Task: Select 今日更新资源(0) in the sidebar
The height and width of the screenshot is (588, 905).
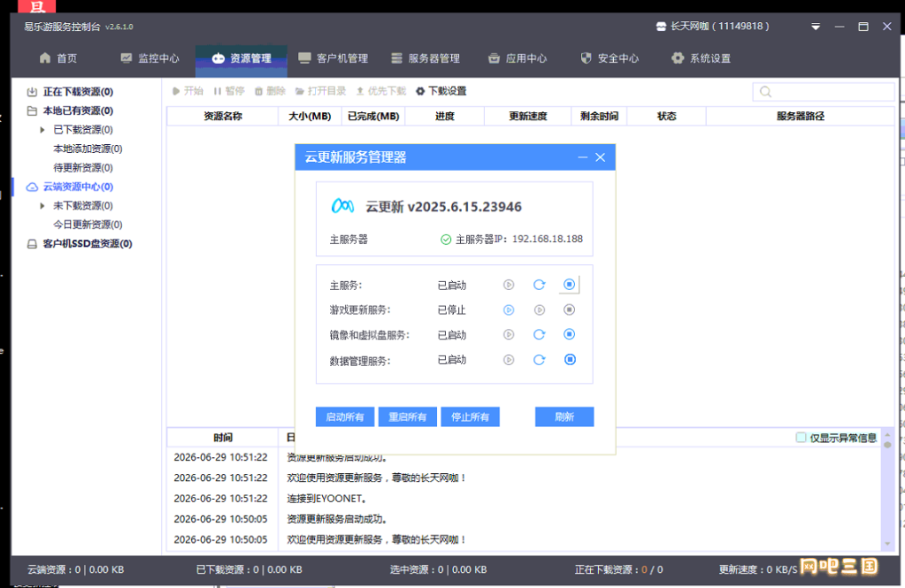Action: point(88,225)
